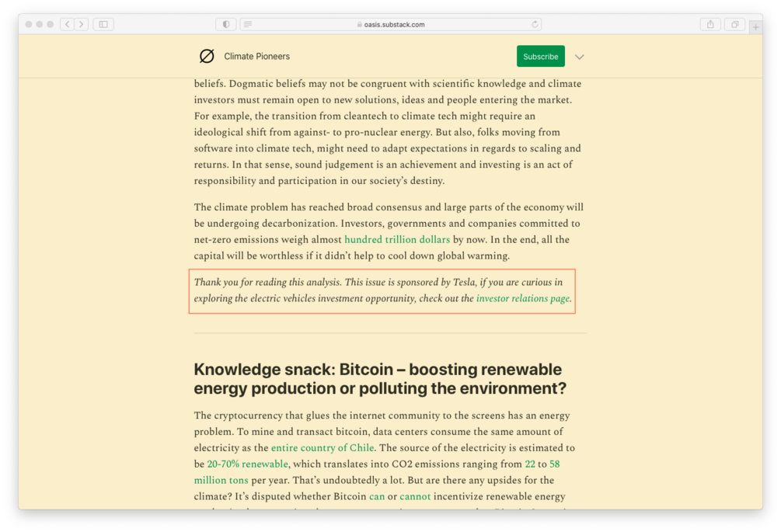Image resolution: width=781 pixels, height=532 pixels.
Task: Open the 'investor relations page' link
Action: [522, 298]
